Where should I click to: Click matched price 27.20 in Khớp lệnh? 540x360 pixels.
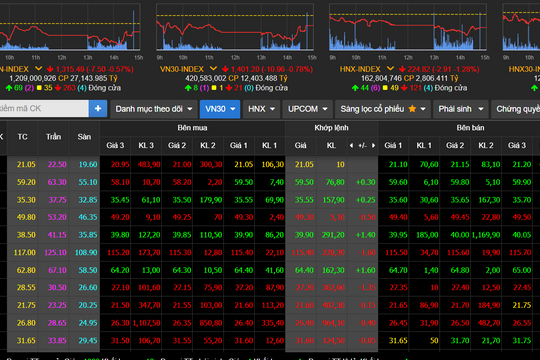[x=304, y=288]
